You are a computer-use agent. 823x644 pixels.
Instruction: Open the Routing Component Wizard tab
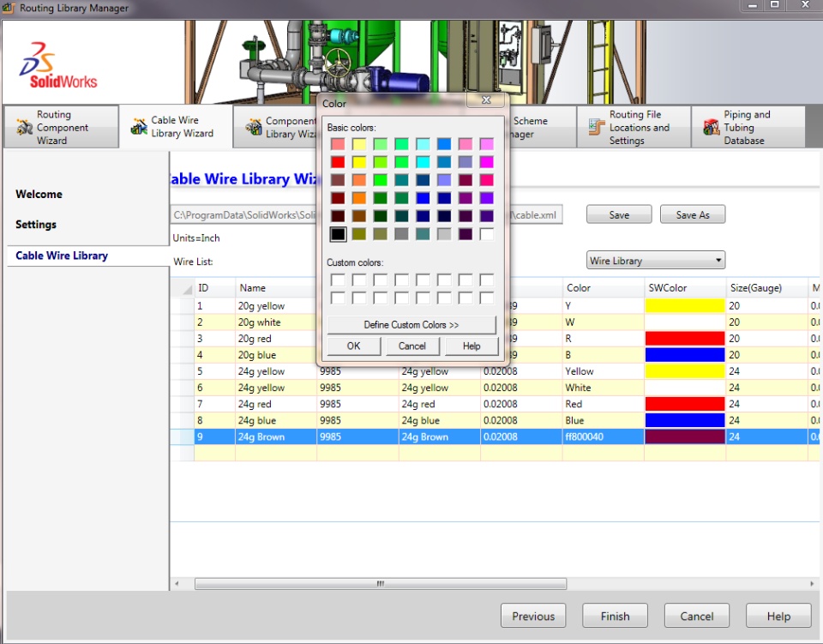coord(61,127)
